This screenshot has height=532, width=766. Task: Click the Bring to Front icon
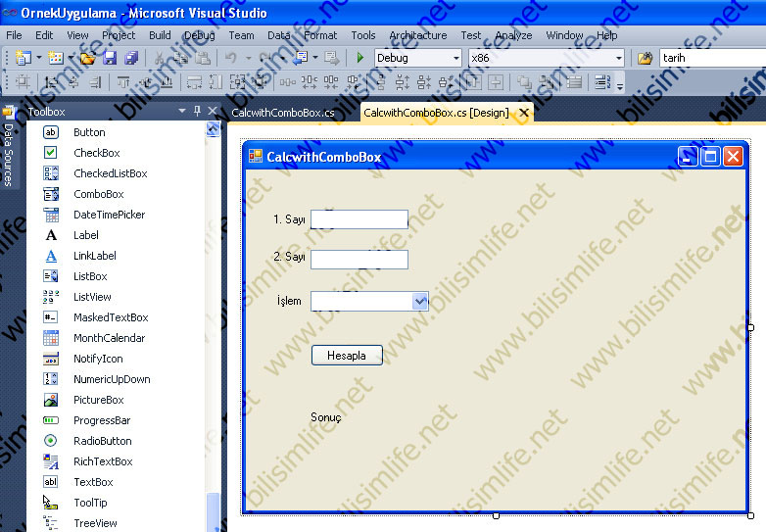coord(525,81)
